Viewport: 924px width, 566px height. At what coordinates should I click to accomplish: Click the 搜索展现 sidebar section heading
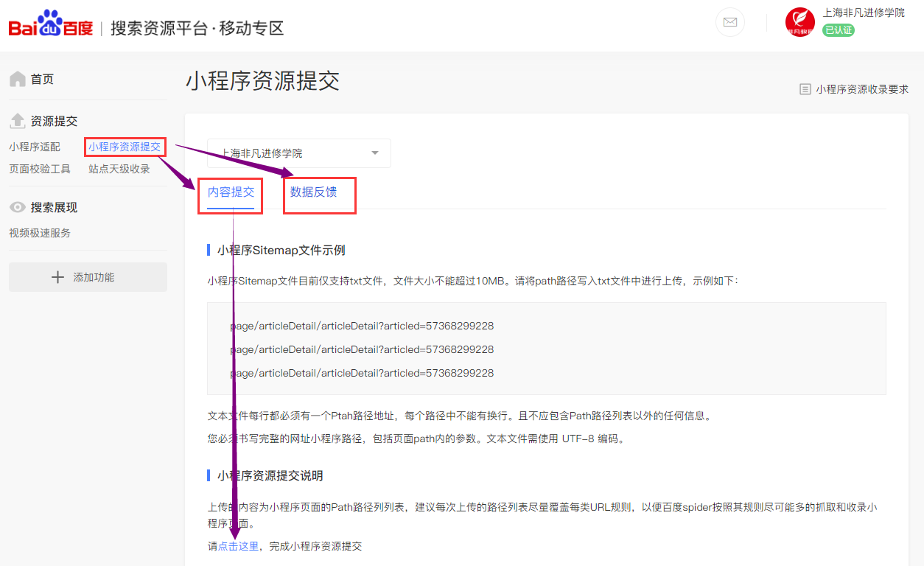coord(54,208)
